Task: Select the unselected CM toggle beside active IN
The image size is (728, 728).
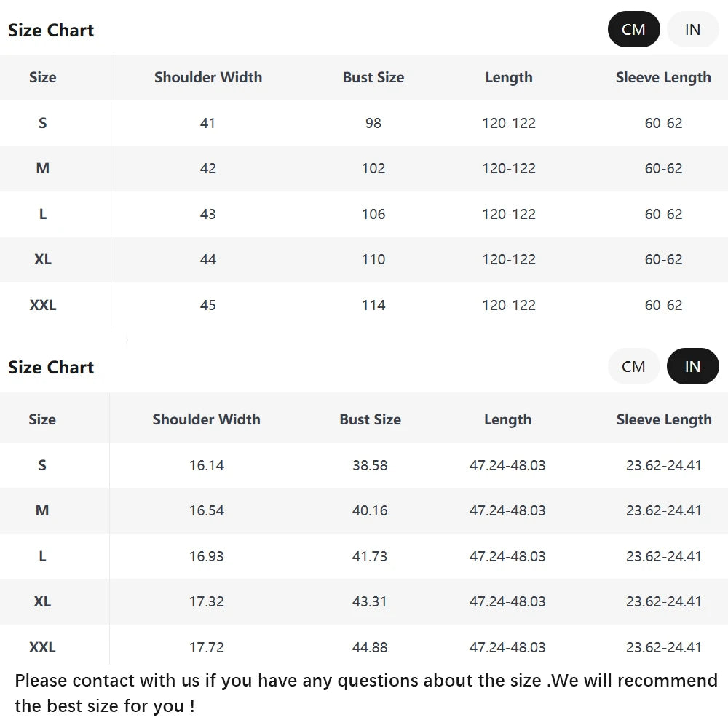Action: [633, 367]
